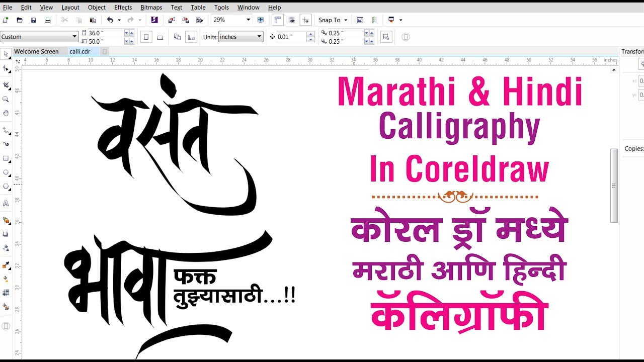Select the Drop Shadow tool
Image resolution: width=644 pixels, height=362 pixels.
click(x=6, y=234)
